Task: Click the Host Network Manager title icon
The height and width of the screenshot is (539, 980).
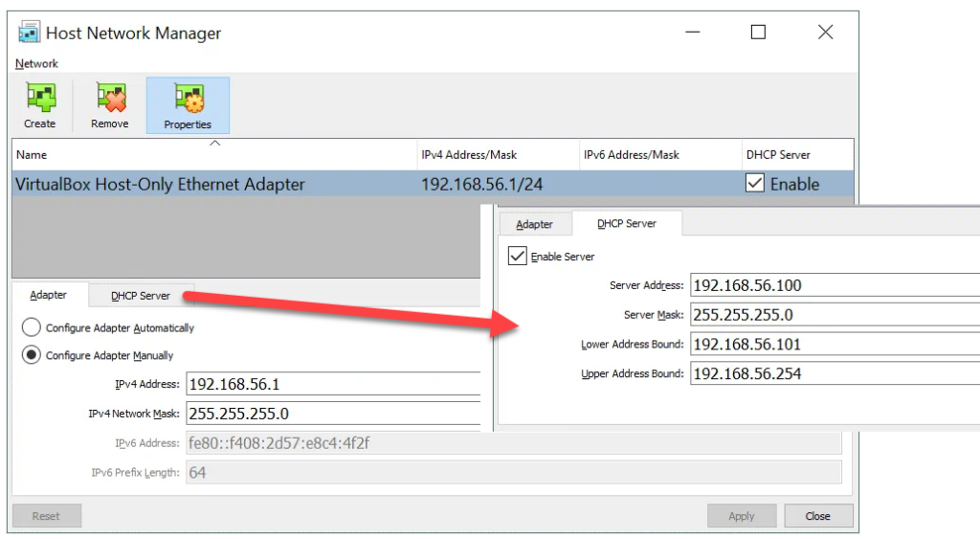Action: tap(29, 33)
